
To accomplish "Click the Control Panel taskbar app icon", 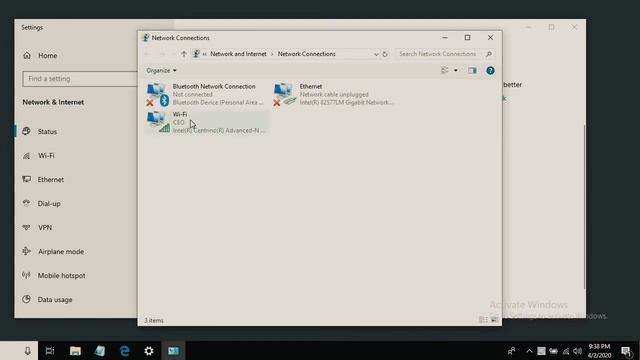I will tap(173, 351).
